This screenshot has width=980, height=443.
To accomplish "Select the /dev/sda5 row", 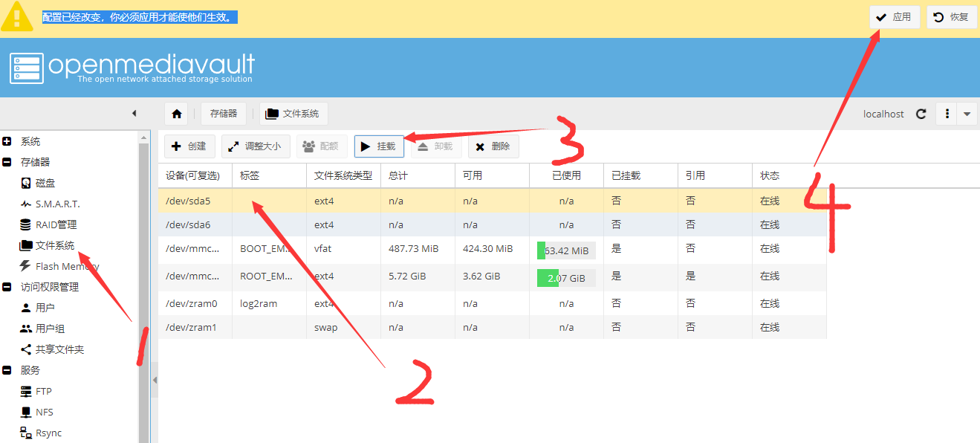I will click(492, 201).
